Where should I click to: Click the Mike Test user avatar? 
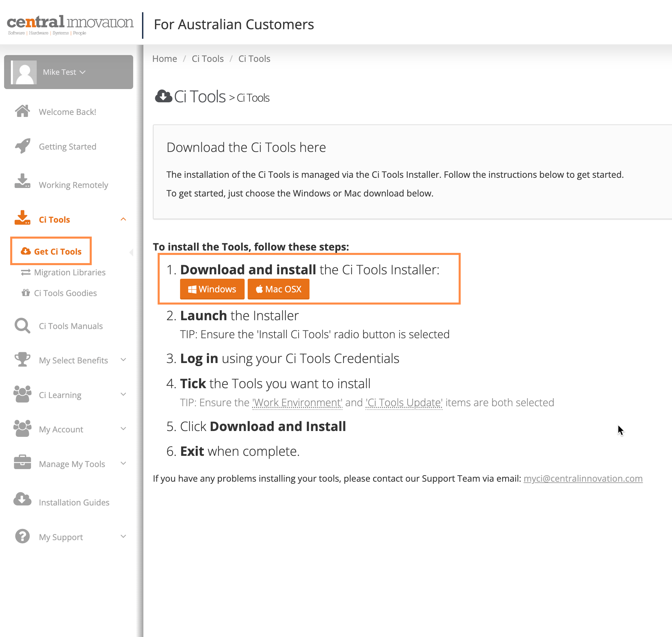coord(24,72)
